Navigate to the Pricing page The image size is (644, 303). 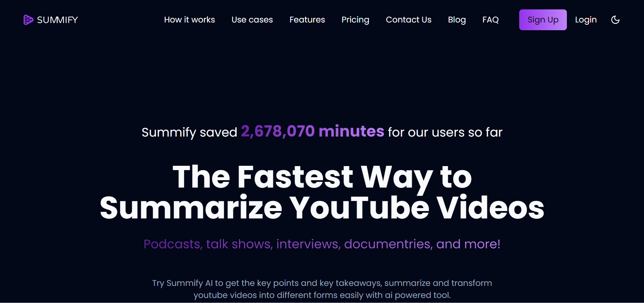coord(355,20)
